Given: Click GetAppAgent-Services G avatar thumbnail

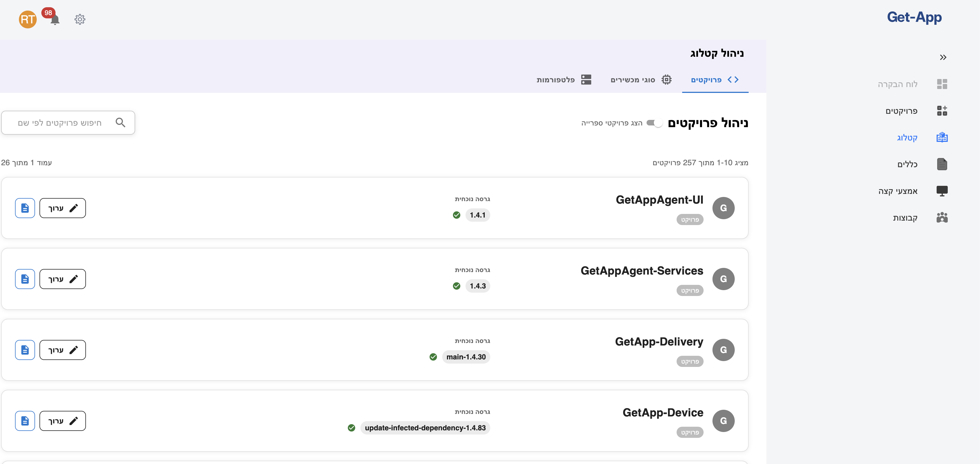Looking at the screenshot, I should tap(723, 279).
